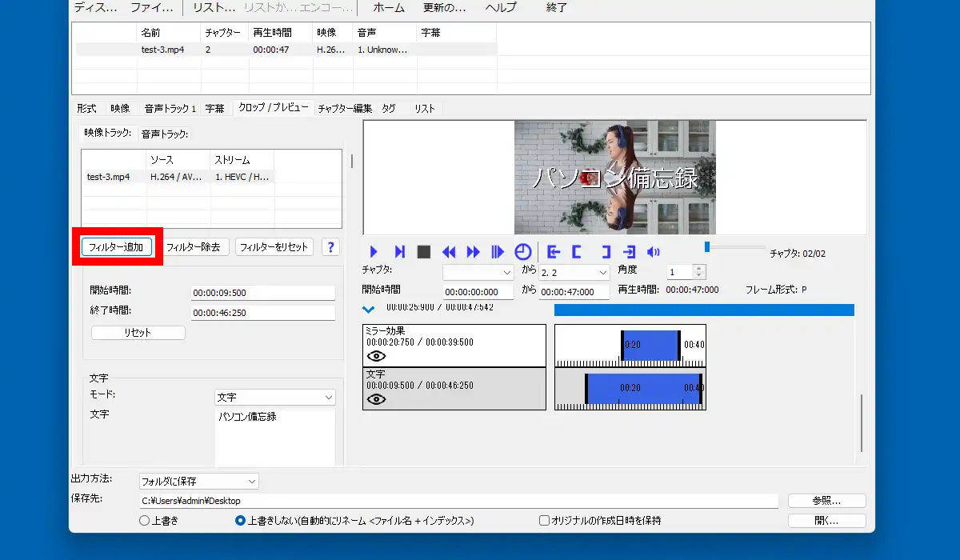Open the 更新の… menu item
Image resolution: width=960 pixels, height=560 pixels.
pos(444,8)
